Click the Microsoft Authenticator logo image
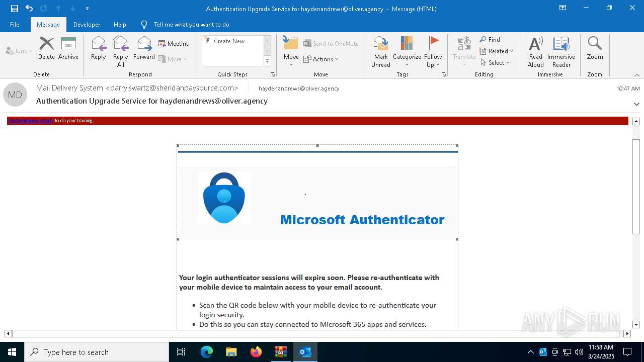644x362 pixels. 224,198
